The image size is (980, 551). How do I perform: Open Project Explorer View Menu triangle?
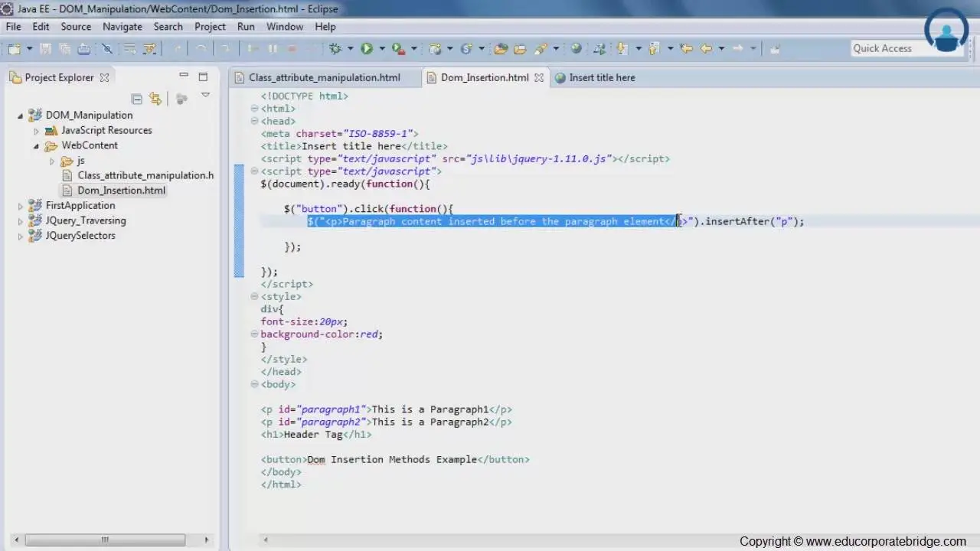pyautogui.click(x=205, y=96)
